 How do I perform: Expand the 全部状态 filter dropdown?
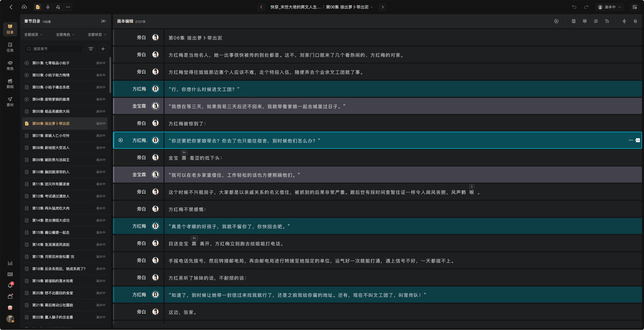pos(97,35)
